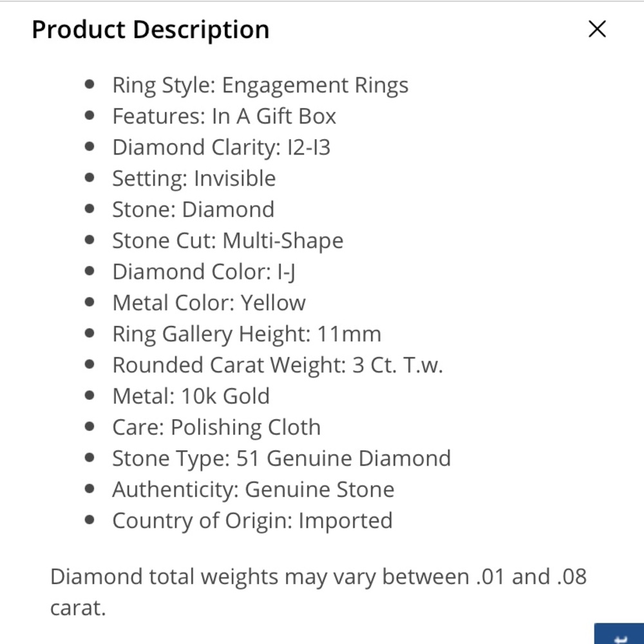Click the Diamond Clarity I2-I3 entry
644x644 pixels.
point(220,147)
